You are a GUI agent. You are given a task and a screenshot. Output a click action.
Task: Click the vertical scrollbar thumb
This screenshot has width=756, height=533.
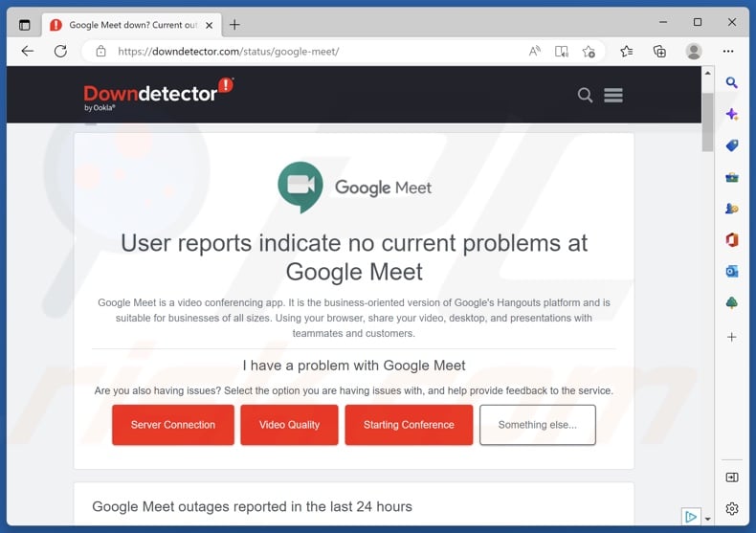click(x=707, y=122)
